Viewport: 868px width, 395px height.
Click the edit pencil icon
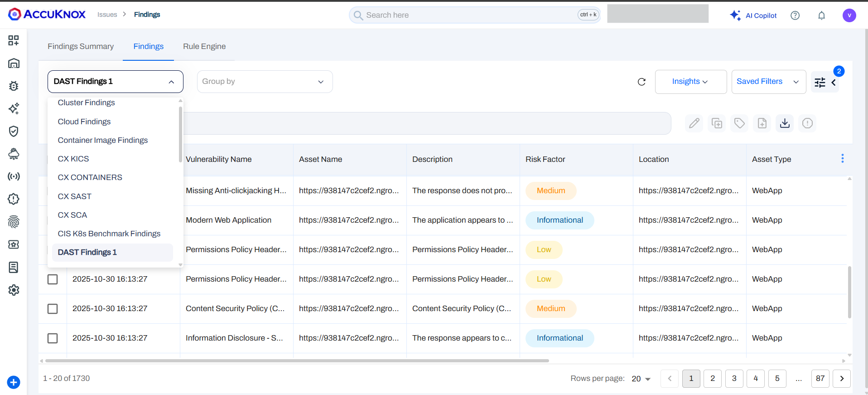694,123
